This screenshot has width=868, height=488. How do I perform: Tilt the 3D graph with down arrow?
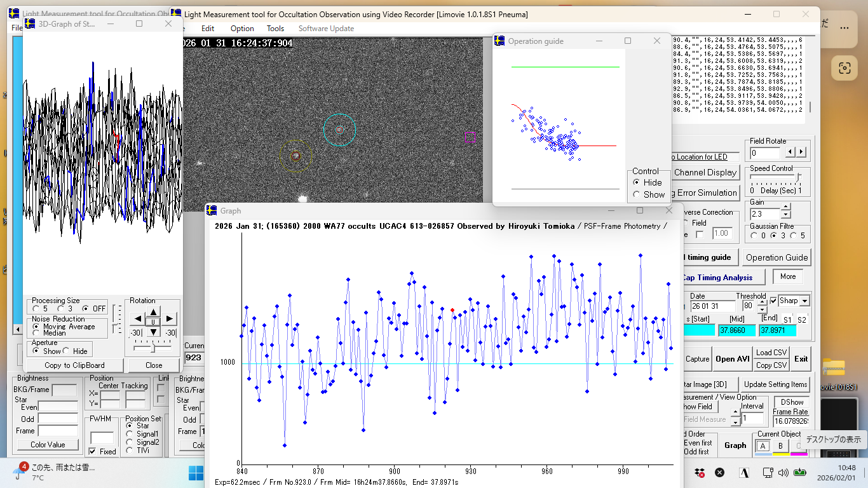point(153,332)
